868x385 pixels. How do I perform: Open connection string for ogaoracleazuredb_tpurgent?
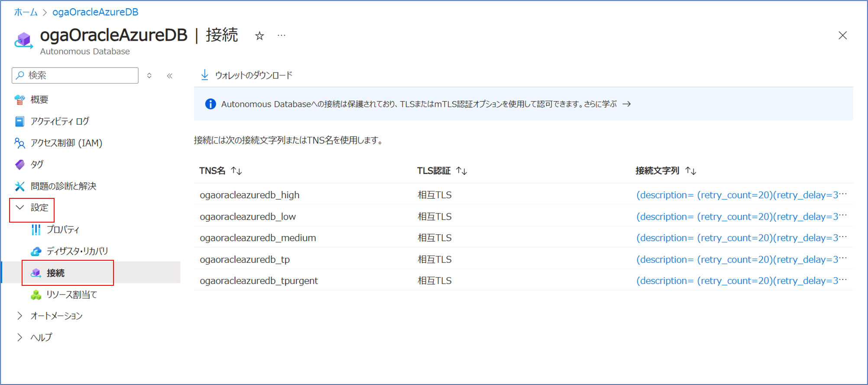741,281
